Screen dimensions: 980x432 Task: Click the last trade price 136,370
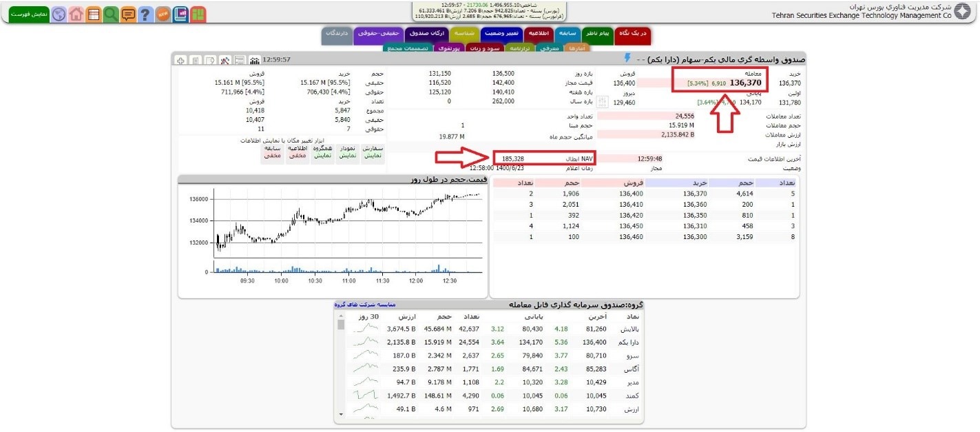(747, 83)
